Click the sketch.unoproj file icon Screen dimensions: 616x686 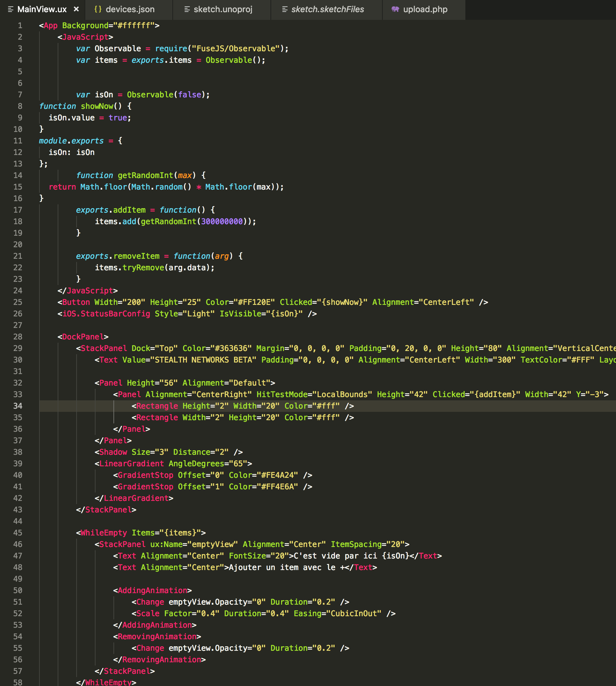tap(187, 10)
